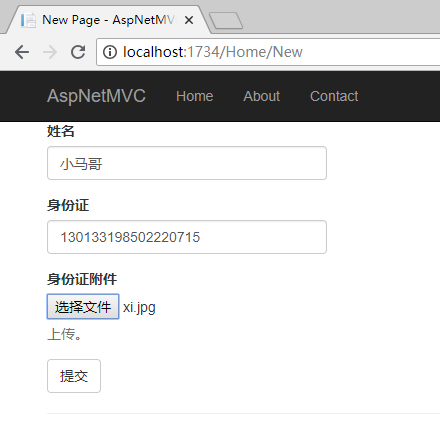View site information via the info icon
The width and height of the screenshot is (440, 425).
[110, 52]
